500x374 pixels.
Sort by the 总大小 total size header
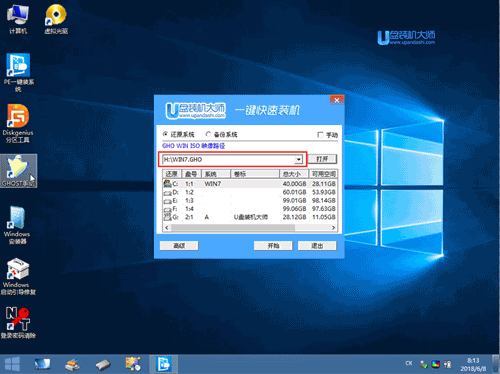coord(294,174)
